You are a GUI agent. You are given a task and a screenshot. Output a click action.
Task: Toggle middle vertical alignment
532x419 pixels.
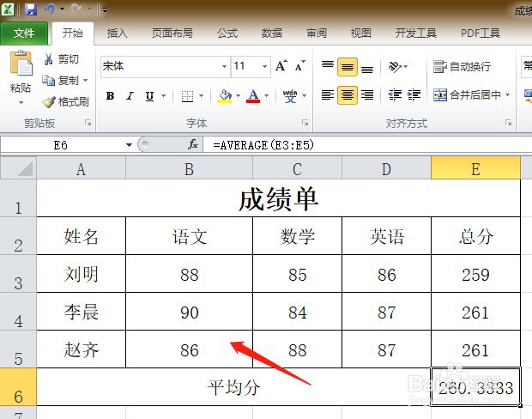point(348,67)
